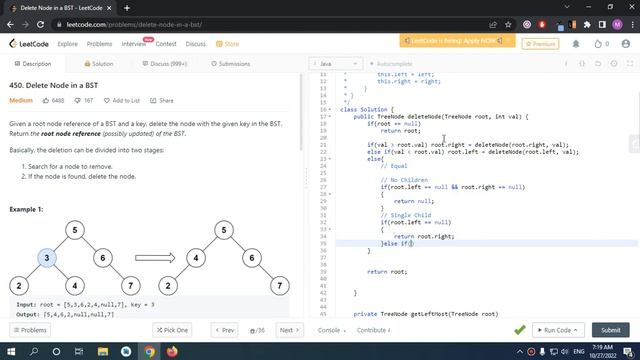Click the description pane scrollbar
The width and height of the screenshot is (640, 360).
click(301, 113)
